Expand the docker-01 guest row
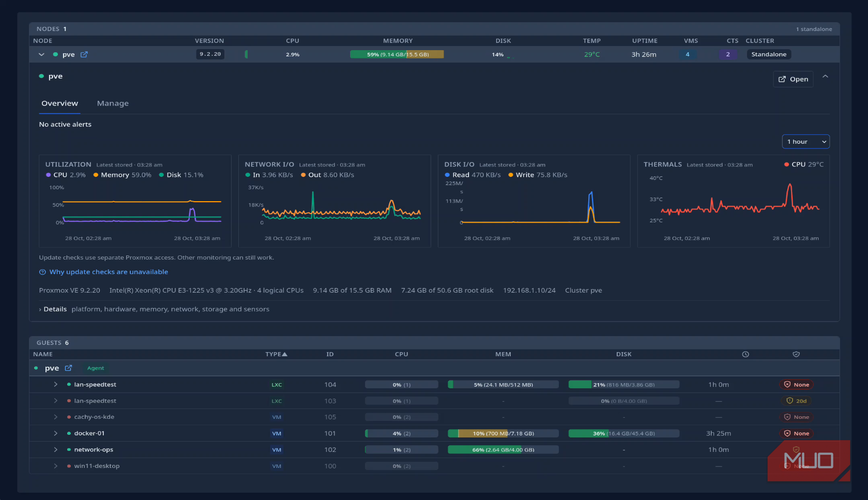 55,433
